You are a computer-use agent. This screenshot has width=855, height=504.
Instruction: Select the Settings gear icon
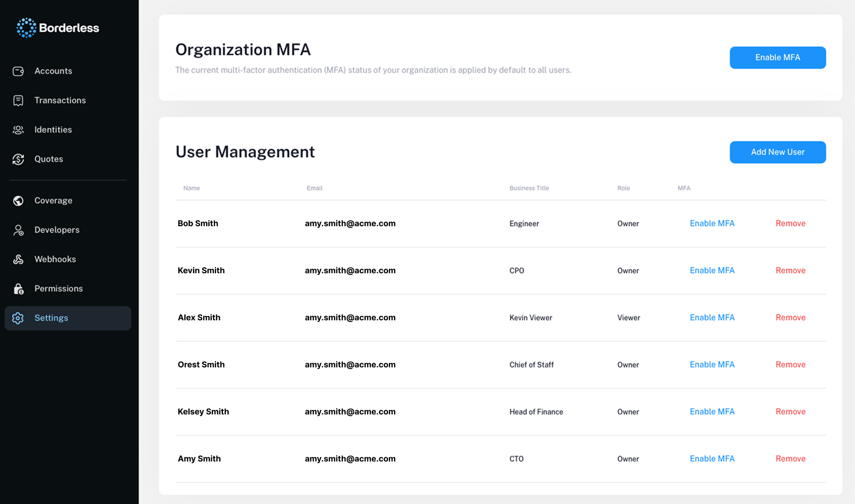tap(18, 318)
